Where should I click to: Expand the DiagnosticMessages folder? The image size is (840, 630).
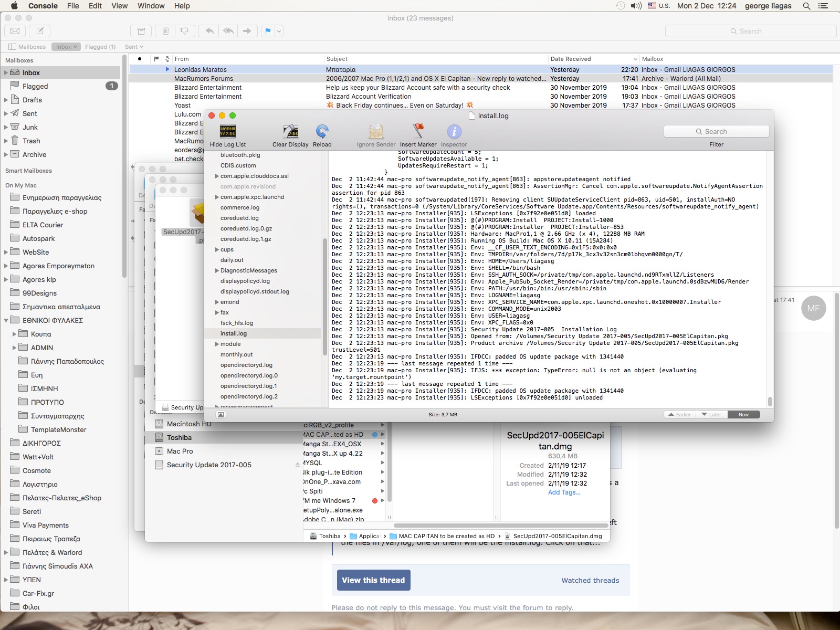click(217, 270)
